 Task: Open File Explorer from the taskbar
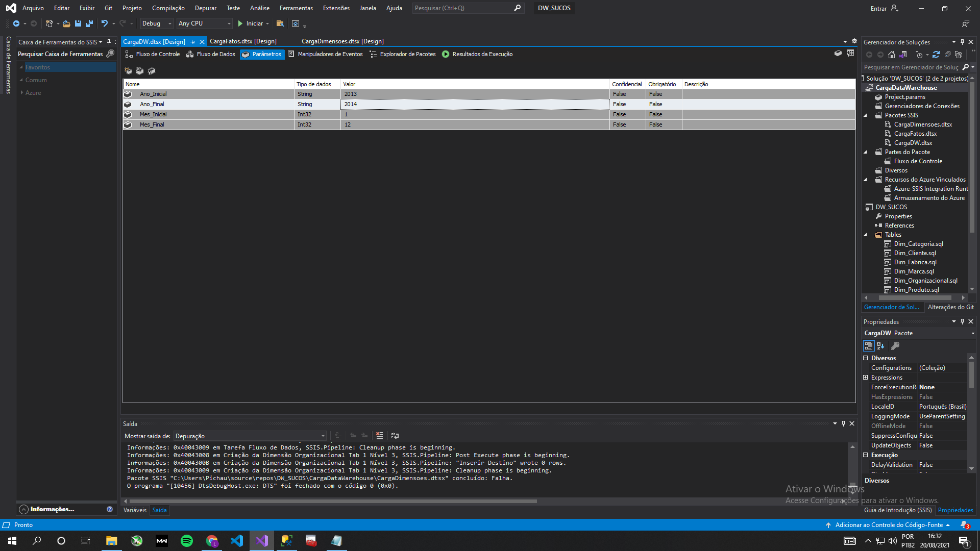(x=111, y=541)
